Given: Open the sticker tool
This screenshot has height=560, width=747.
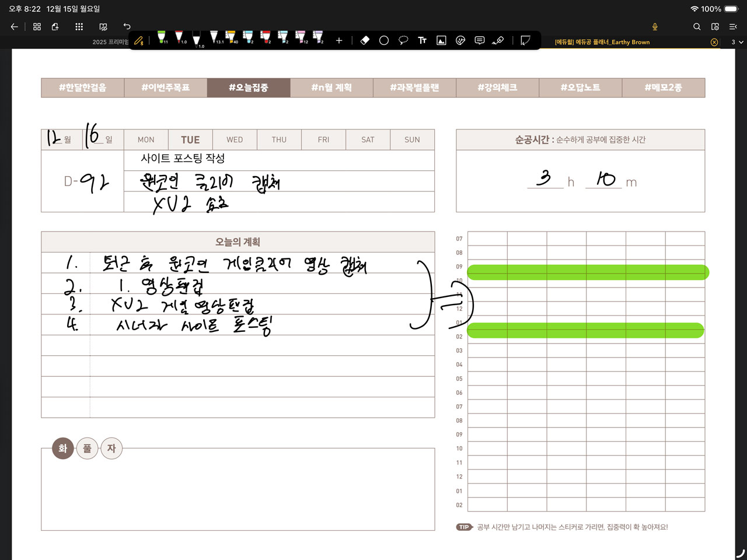Looking at the screenshot, I should click(460, 40).
